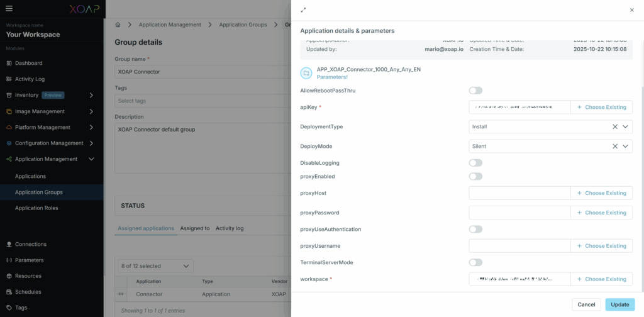
Task: Open Dashboard from sidebar
Action: [28, 64]
